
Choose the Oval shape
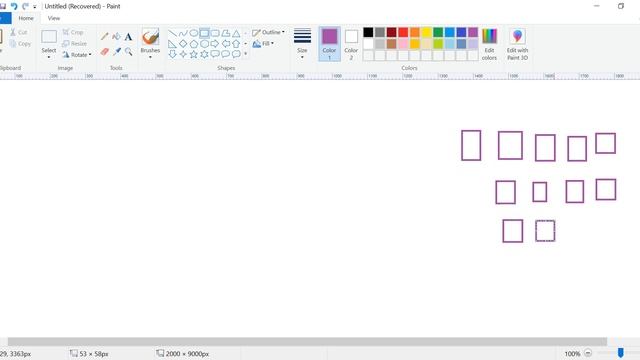pos(194,33)
